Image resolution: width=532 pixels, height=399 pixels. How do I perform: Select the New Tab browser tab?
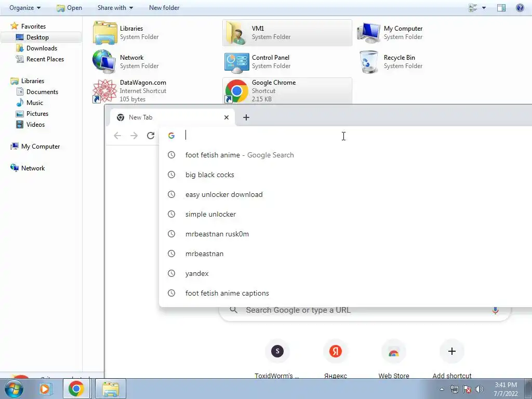[173, 117]
